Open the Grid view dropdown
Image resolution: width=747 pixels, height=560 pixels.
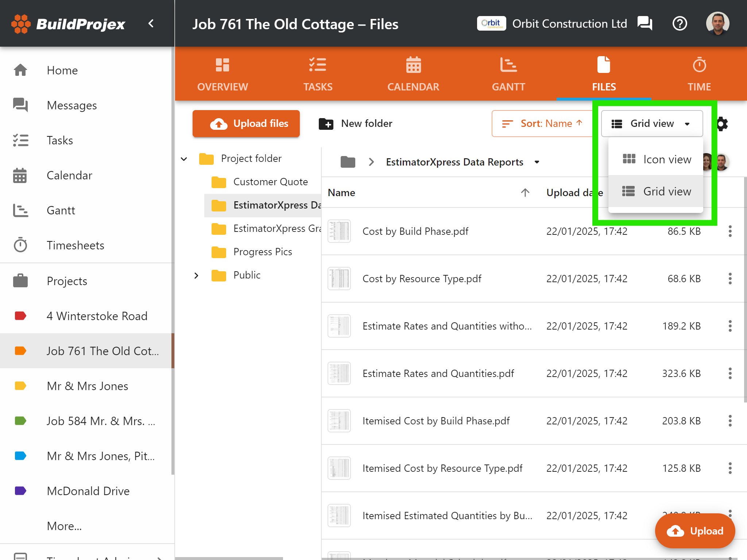tap(651, 124)
